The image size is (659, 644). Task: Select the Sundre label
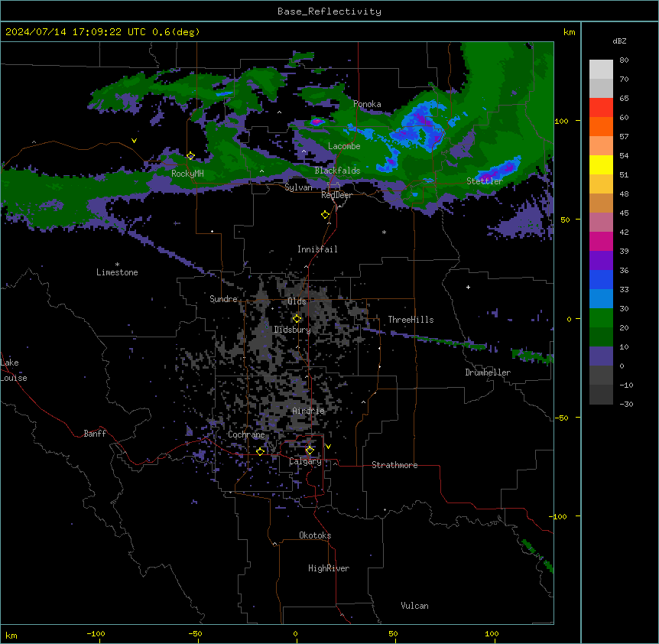point(223,299)
